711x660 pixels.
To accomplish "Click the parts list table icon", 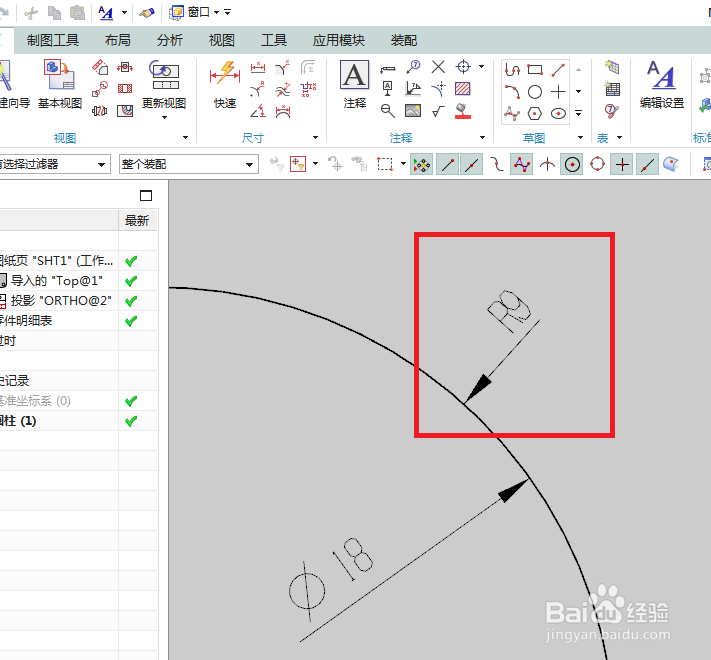I will (x=612, y=89).
